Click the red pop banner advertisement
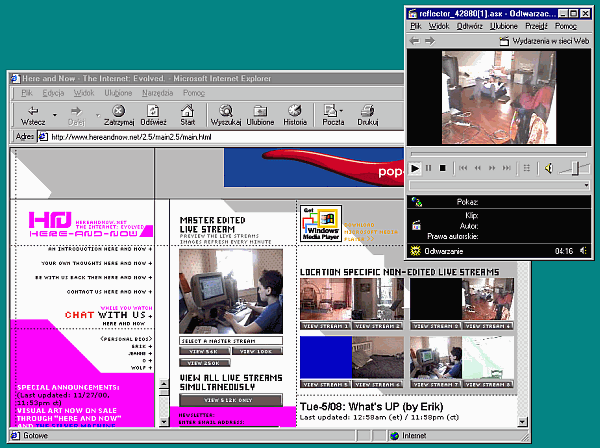600x448 pixels. point(314,168)
